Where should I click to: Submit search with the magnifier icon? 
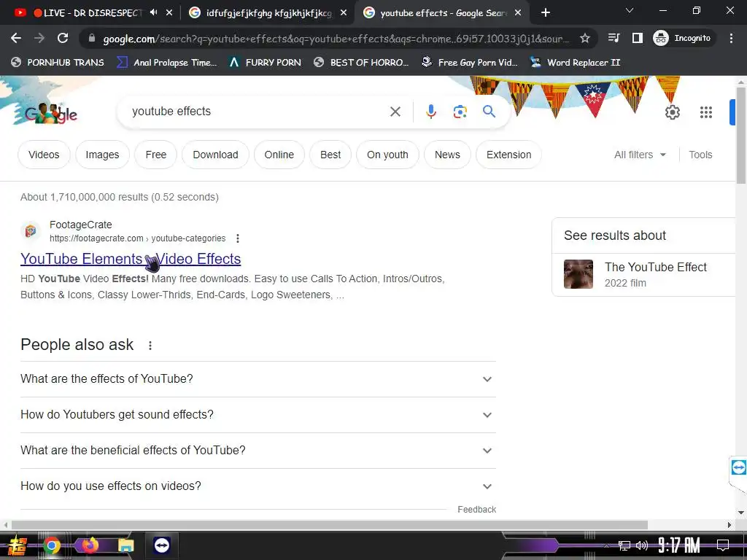[x=489, y=112]
